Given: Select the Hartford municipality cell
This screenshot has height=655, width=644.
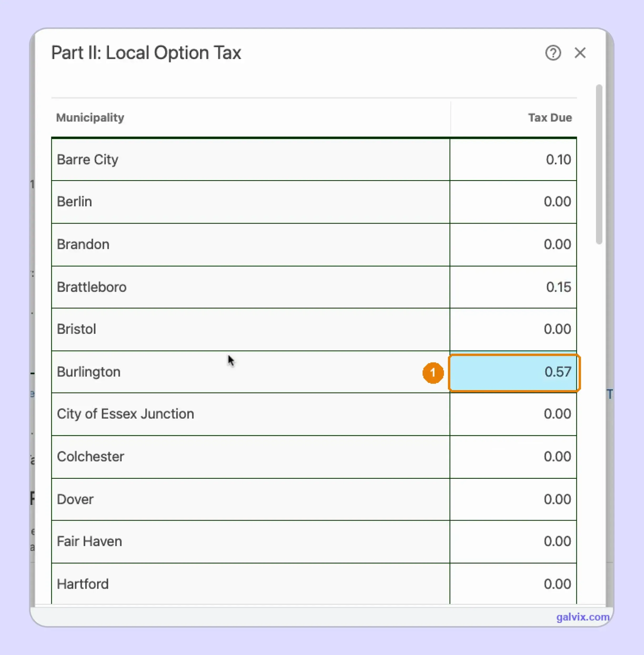Looking at the screenshot, I should tap(251, 584).
